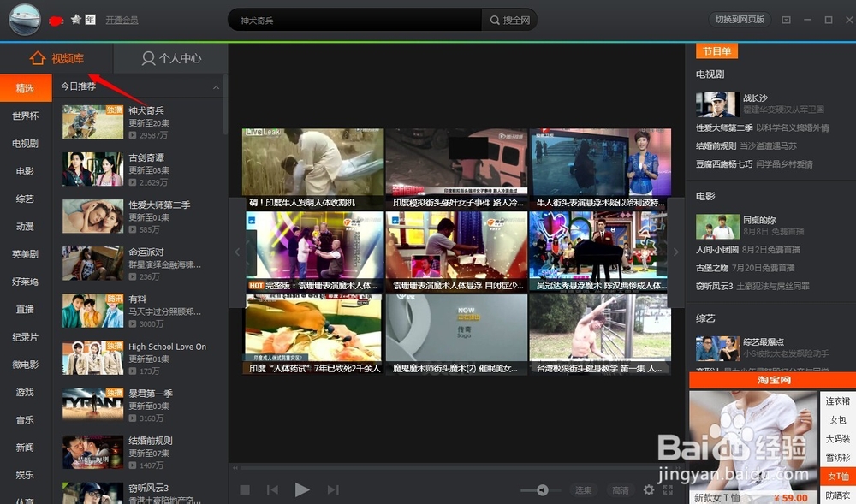Select the 音乐 category
The height and width of the screenshot is (504, 856).
[26, 419]
